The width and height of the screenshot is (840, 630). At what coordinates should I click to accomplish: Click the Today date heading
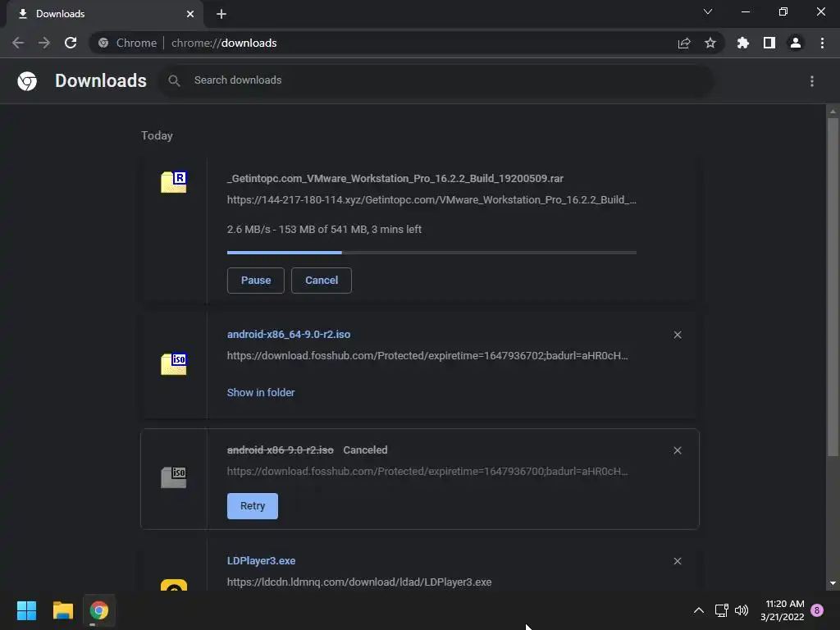pyautogui.click(x=157, y=135)
